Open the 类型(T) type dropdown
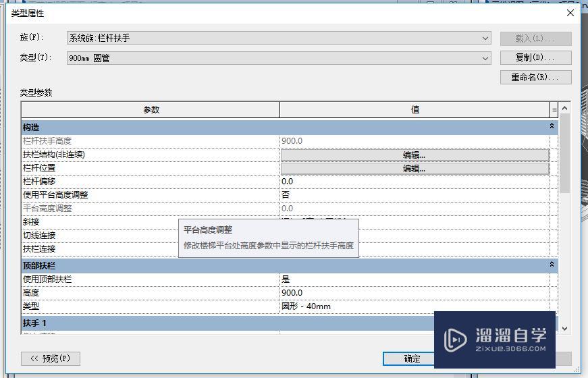Image resolution: width=588 pixels, height=378 pixels. (279, 58)
